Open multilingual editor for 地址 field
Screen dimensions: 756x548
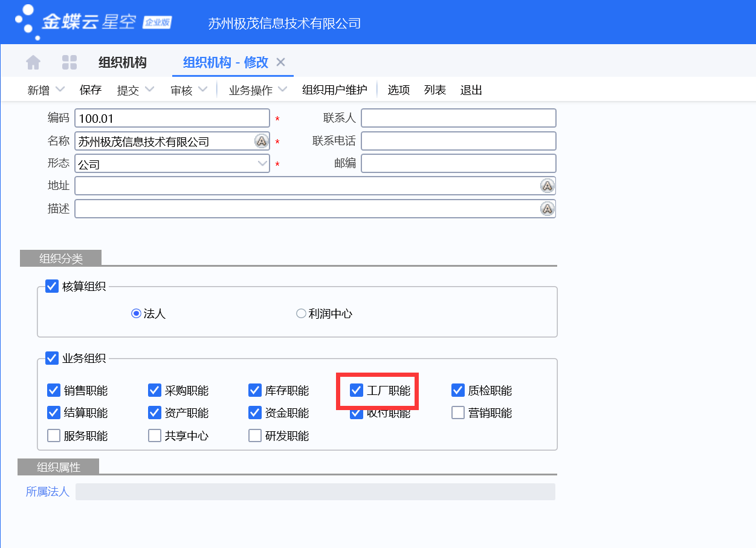coord(547,186)
